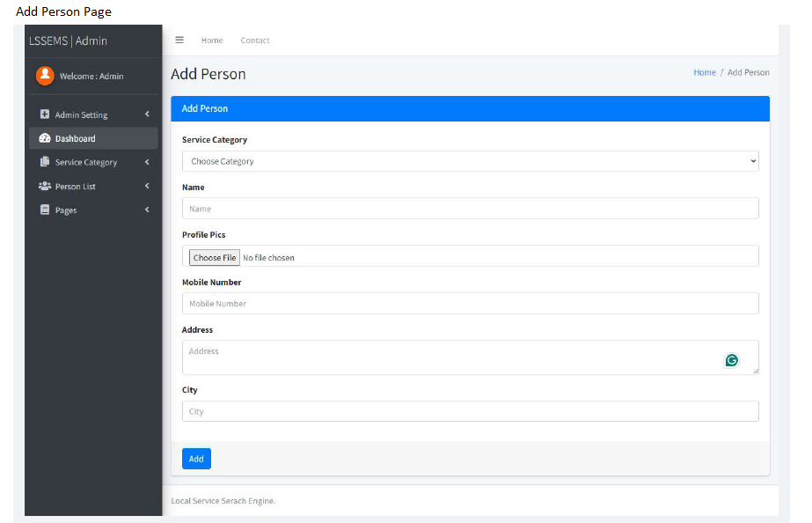Focus the Name input field
The image size is (812, 523).
click(470, 209)
